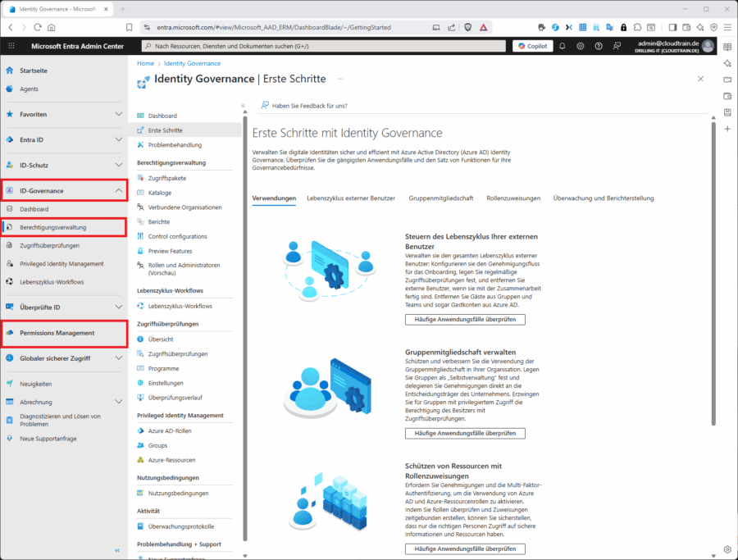
Task: Open Nutzungsbedingungen menu item
Action: [178, 494]
